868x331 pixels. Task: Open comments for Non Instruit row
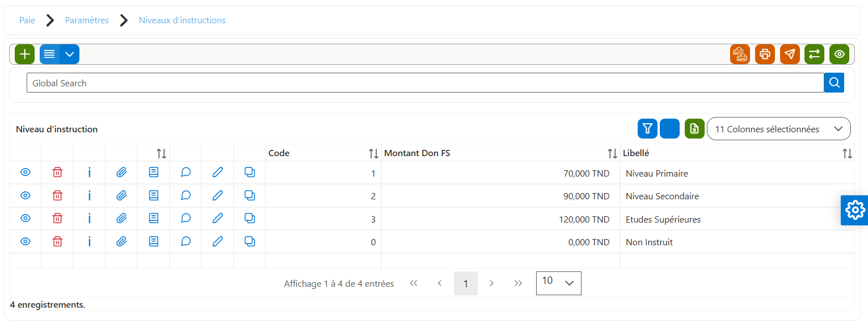186,241
